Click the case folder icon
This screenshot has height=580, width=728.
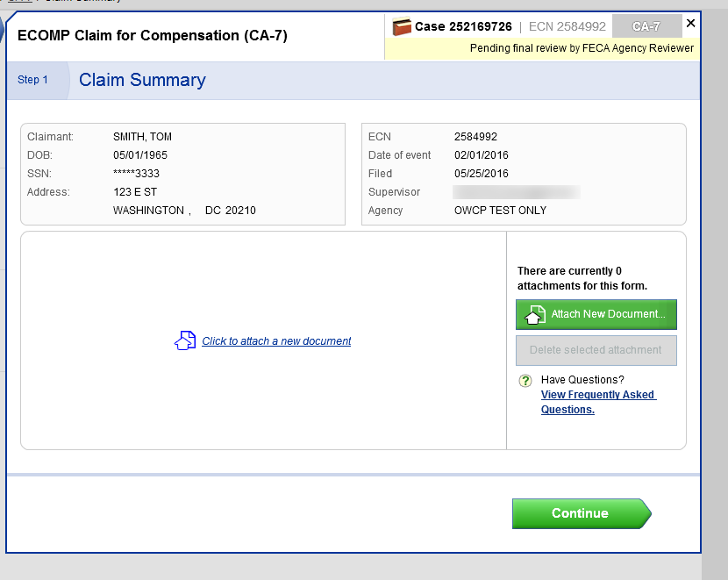[x=402, y=26]
